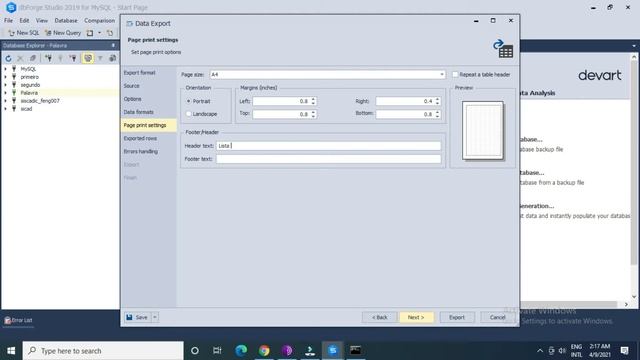Screen dimensions: 640x360
Task: Go to Options step
Action: pos(132,99)
